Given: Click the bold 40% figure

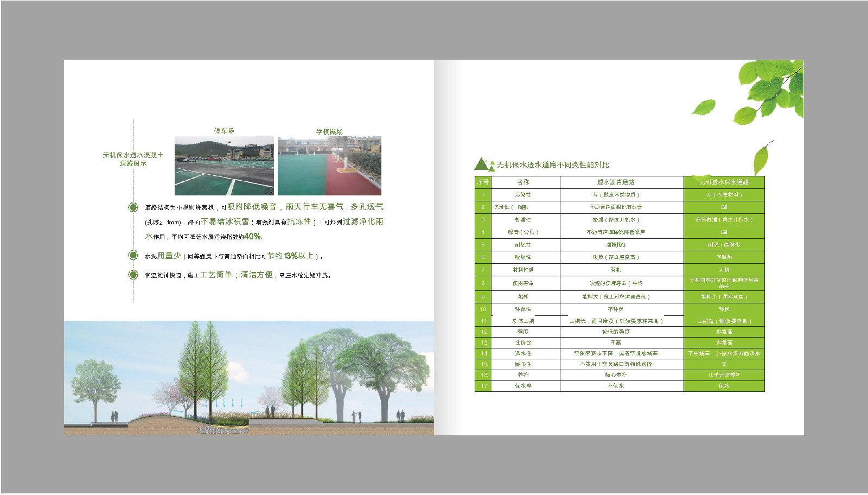Looking at the screenshot, I should pyautogui.click(x=253, y=236).
